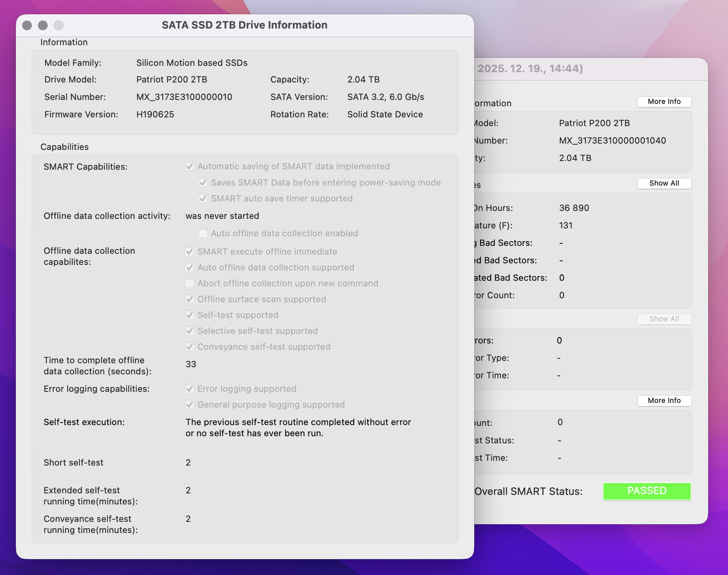The width and height of the screenshot is (728, 575).
Task: Click the SMART Capabilities label
Action: click(x=85, y=167)
